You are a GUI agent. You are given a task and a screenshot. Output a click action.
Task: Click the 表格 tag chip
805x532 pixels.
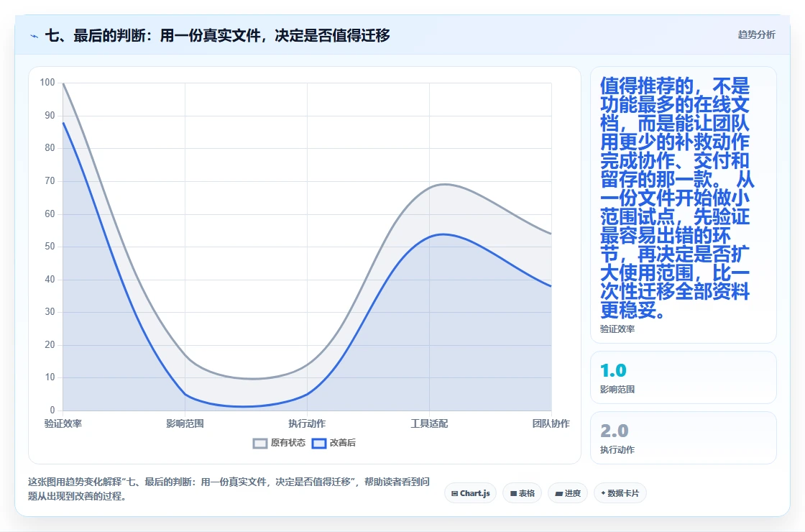pyautogui.click(x=522, y=493)
